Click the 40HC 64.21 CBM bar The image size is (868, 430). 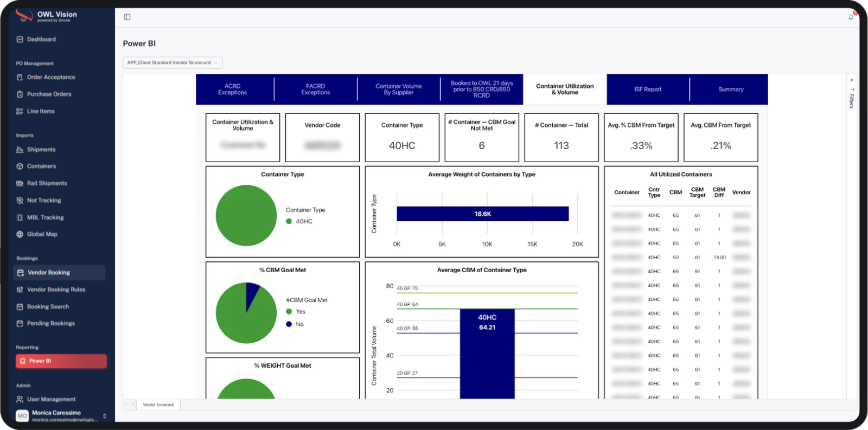487,354
